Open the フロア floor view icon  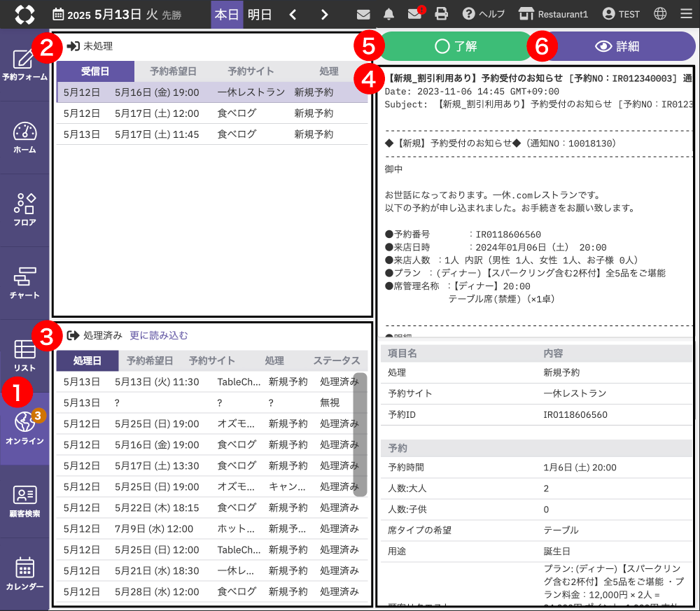(24, 210)
